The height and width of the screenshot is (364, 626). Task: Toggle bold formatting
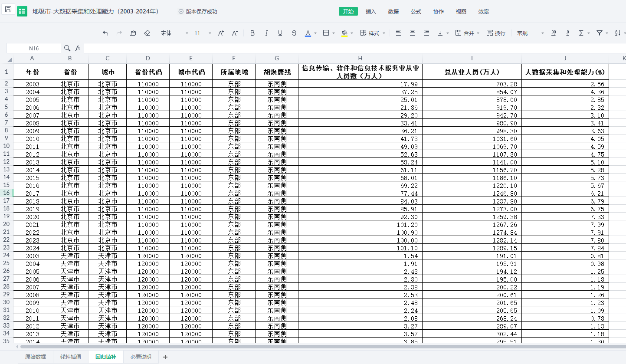(252, 33)
